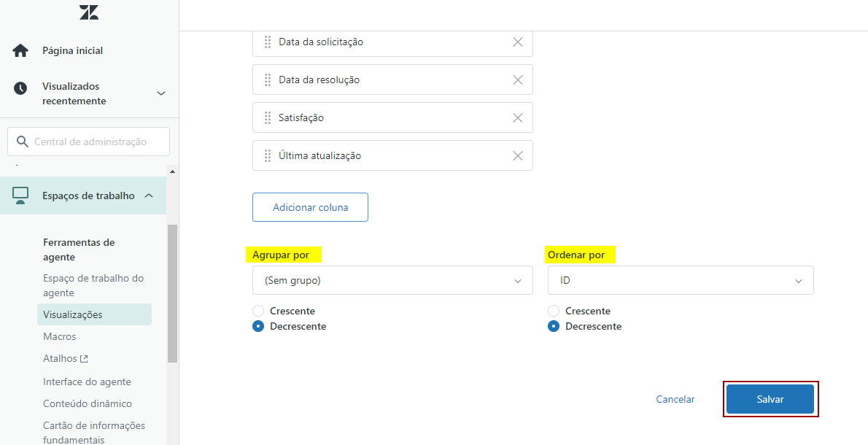The image size is (868, 445).
Task: Expand Visualizados recentemente chevron
Action: 161,93
